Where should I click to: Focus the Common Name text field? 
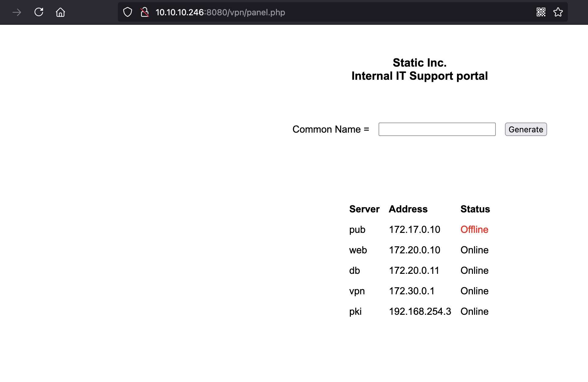[437, 129]
